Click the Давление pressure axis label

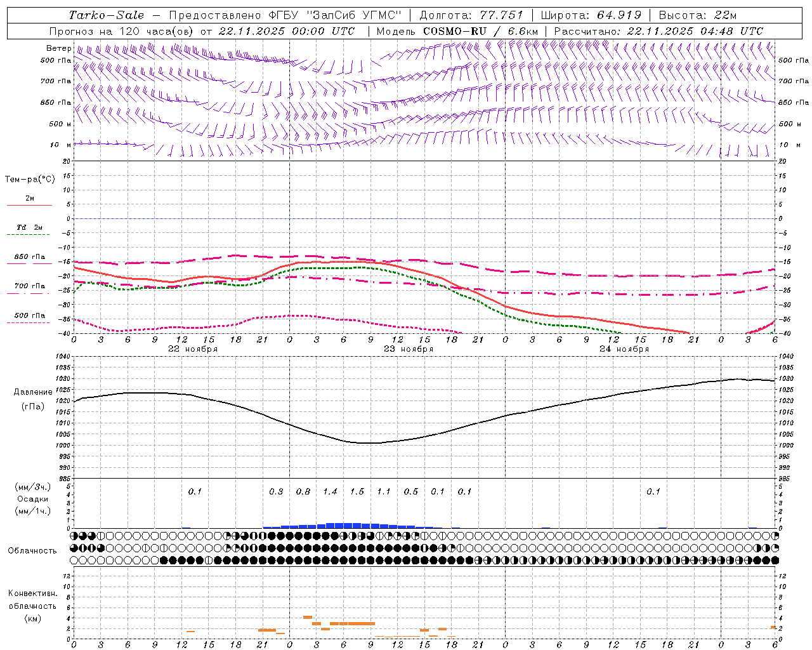(x=29, y=392)
